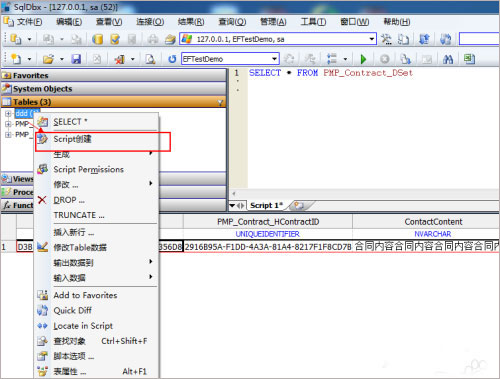The image size is (500, 379).
Task: Open the tools wrench icon next to connection box
Action: pos(387,39)
